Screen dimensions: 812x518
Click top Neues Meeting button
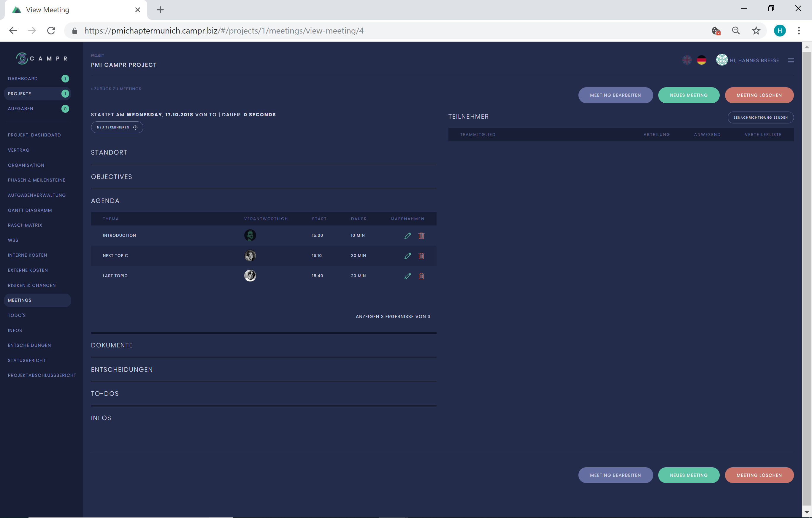point(688,95)
